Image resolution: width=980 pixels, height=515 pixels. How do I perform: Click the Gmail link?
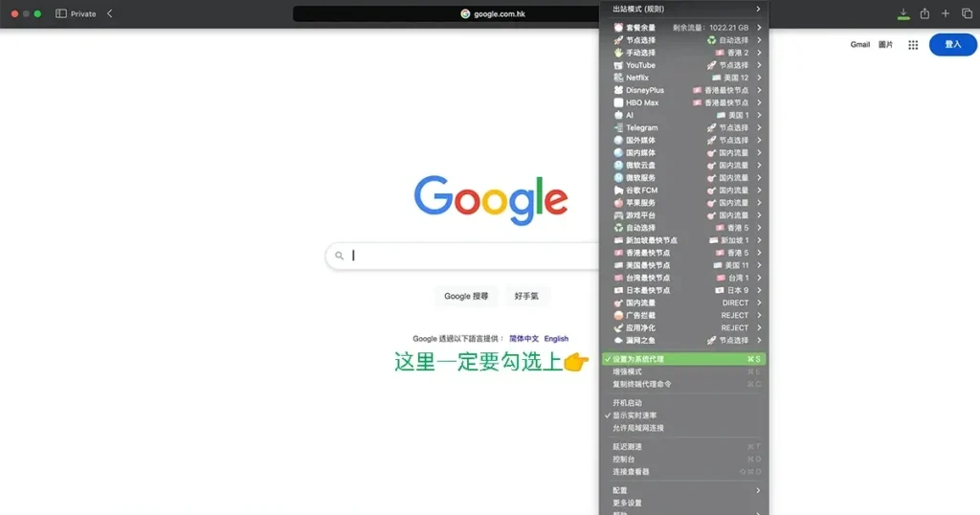click(859, 45)
